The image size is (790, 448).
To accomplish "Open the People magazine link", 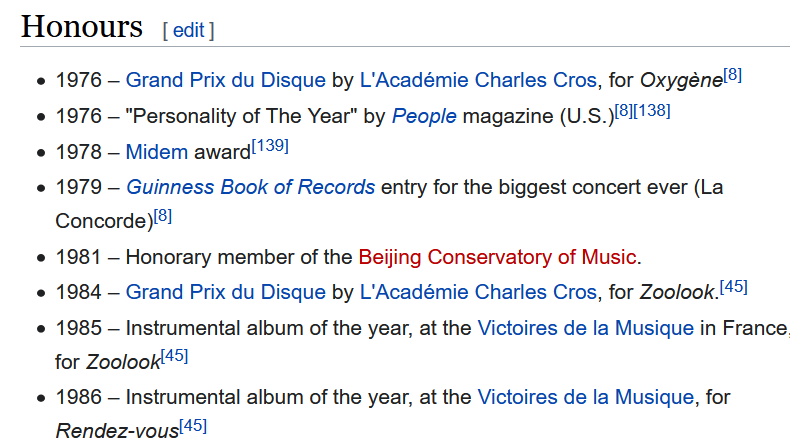I will click(x=424, y=116).
